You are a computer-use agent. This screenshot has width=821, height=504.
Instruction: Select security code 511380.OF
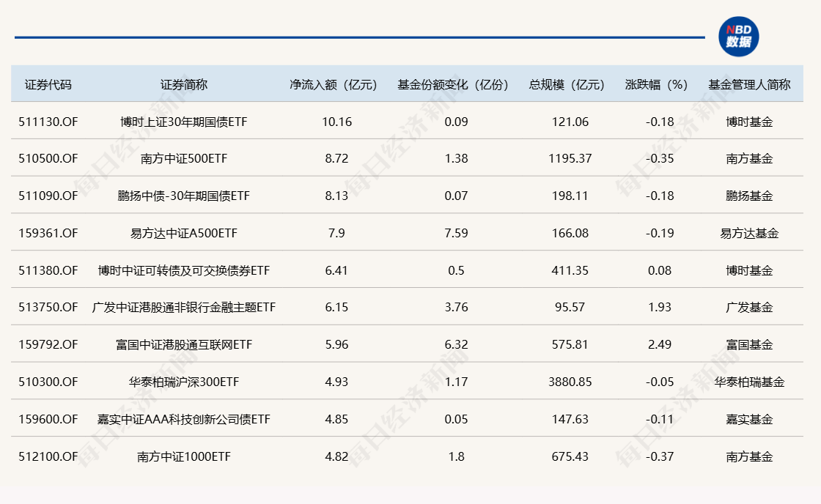click(48, 270)
